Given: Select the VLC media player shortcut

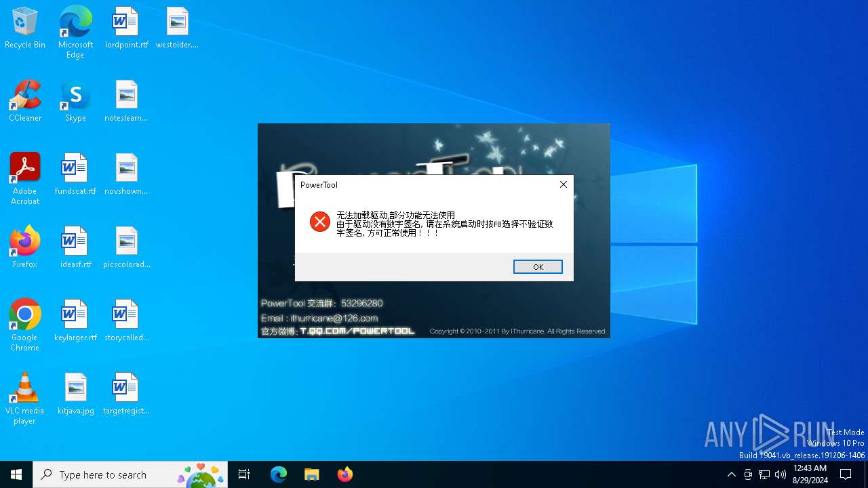Looking at the screenshot, I should point(25,399).
